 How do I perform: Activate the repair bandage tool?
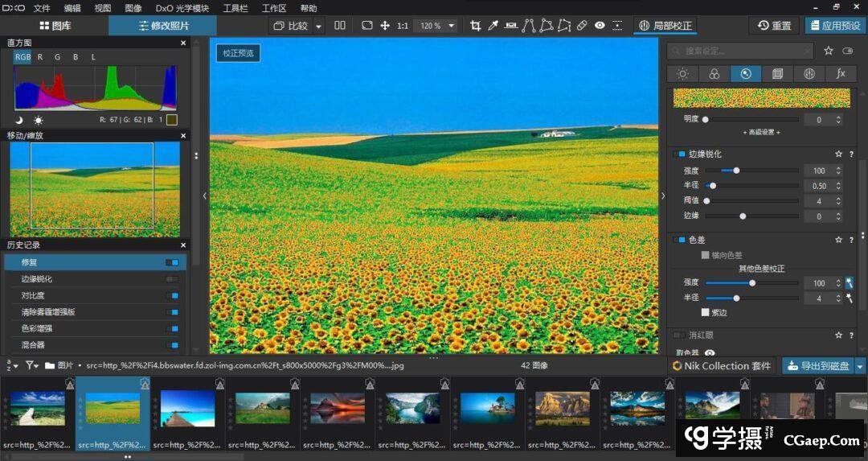[x=582, y=26]
